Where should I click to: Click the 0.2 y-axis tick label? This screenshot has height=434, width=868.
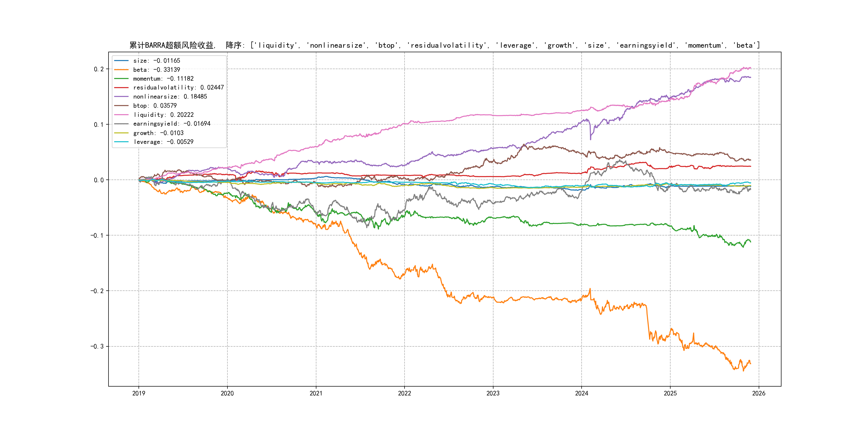99,69
